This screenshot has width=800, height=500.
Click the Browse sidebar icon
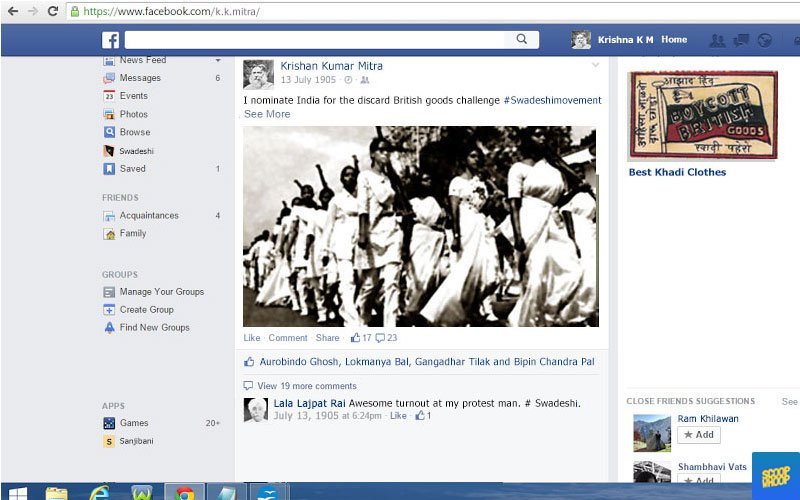pyautogui.click(x=109, y=132)
